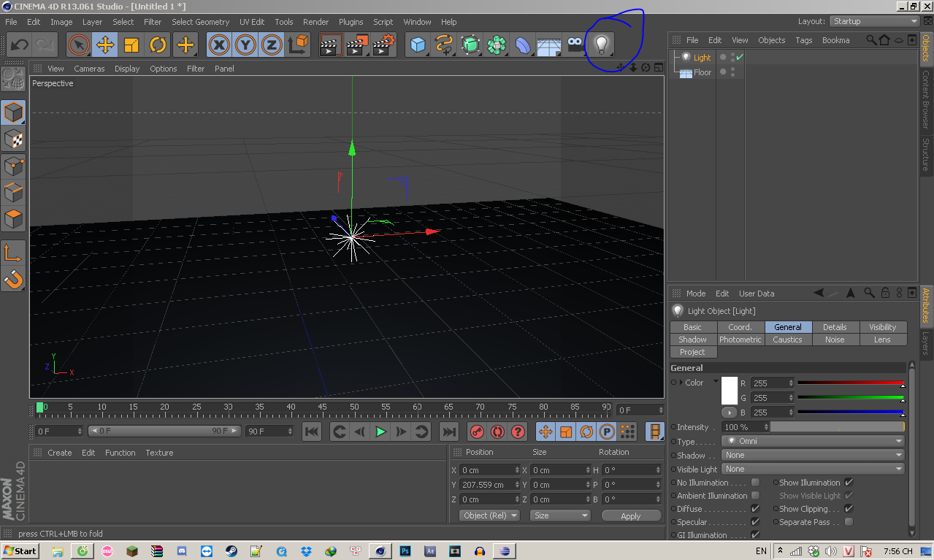
Task: Click the Apply button
Action: tap(630, 515)
